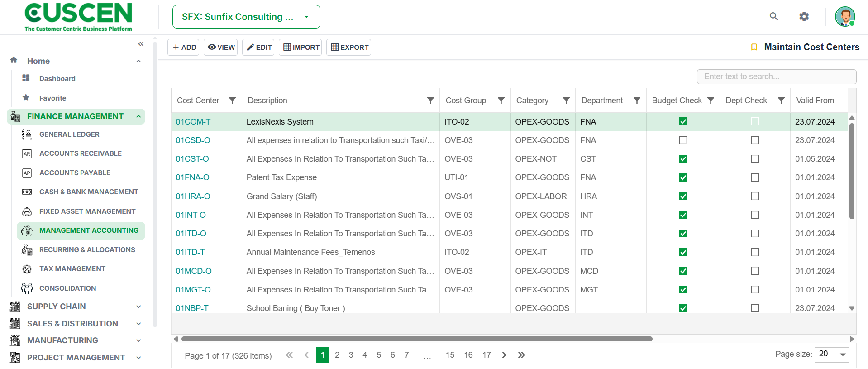Open cost center 01FNA-O link

192,177
